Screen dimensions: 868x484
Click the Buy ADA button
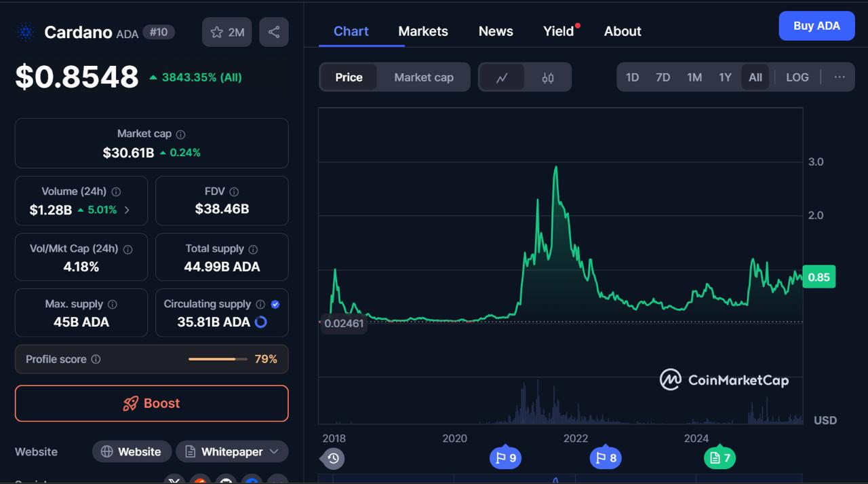816,26
